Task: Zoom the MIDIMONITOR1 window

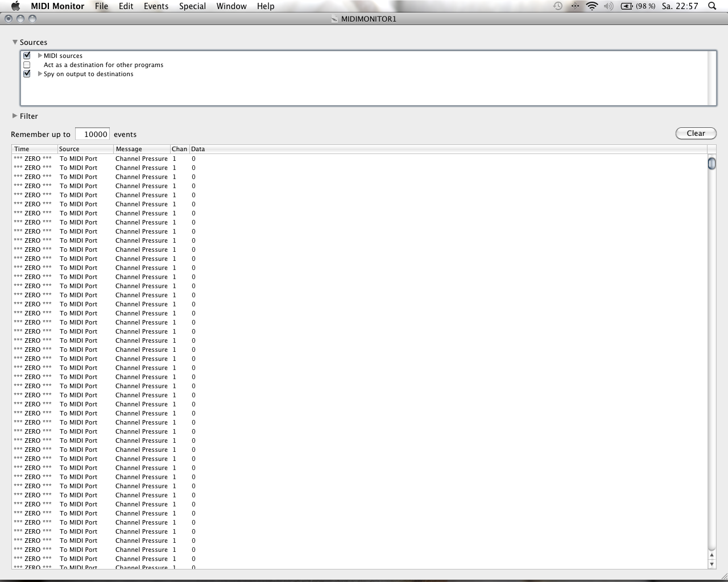Action: pos(32,19)
